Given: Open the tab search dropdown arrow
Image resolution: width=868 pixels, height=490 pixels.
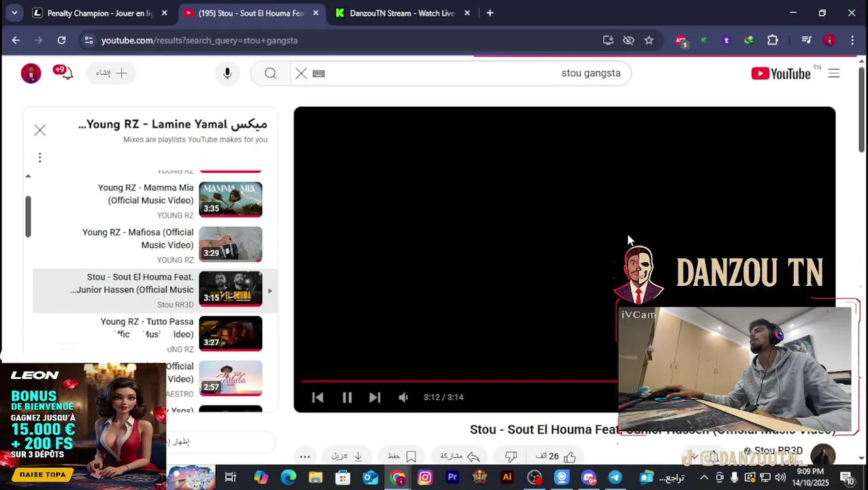Looking at the screenshot, I should [x=14, y=13].
